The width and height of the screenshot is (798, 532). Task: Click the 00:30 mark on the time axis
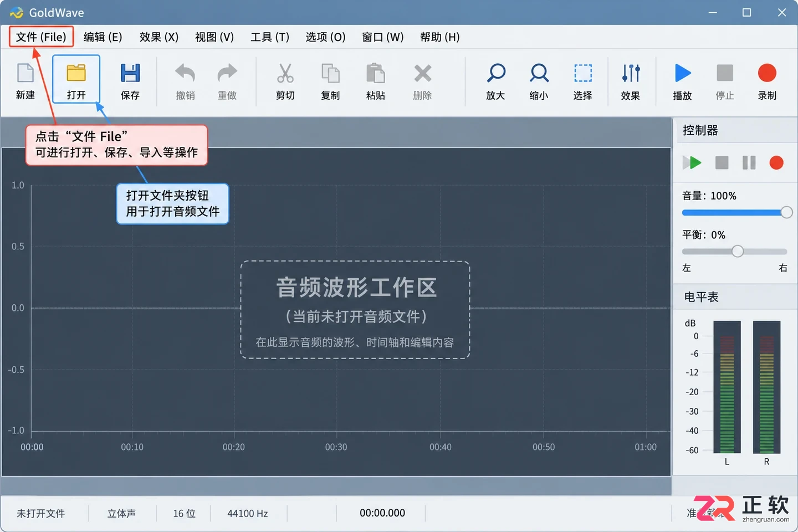click(336, 447)
